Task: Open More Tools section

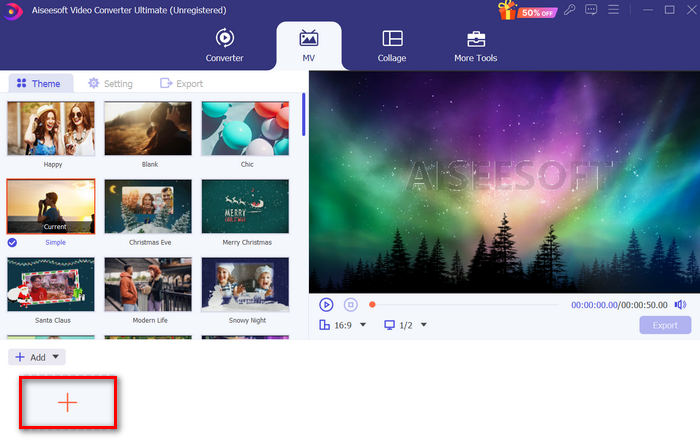Action: (x=475, y=46)
